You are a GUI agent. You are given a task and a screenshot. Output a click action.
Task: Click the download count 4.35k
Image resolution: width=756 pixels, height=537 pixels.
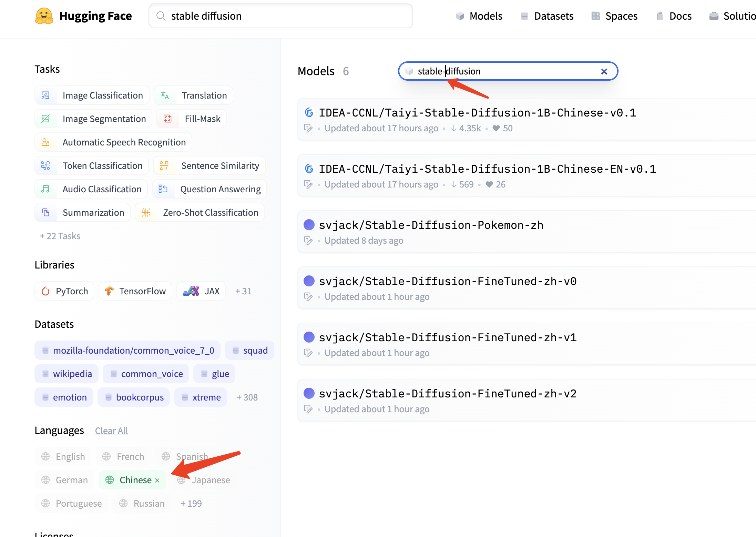pos(466,128)
